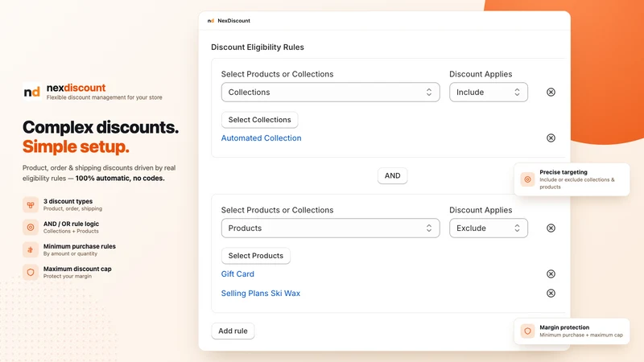Remove Selling Plans Ski Wax product
644x362 pixels.
(x=551, y=293)
